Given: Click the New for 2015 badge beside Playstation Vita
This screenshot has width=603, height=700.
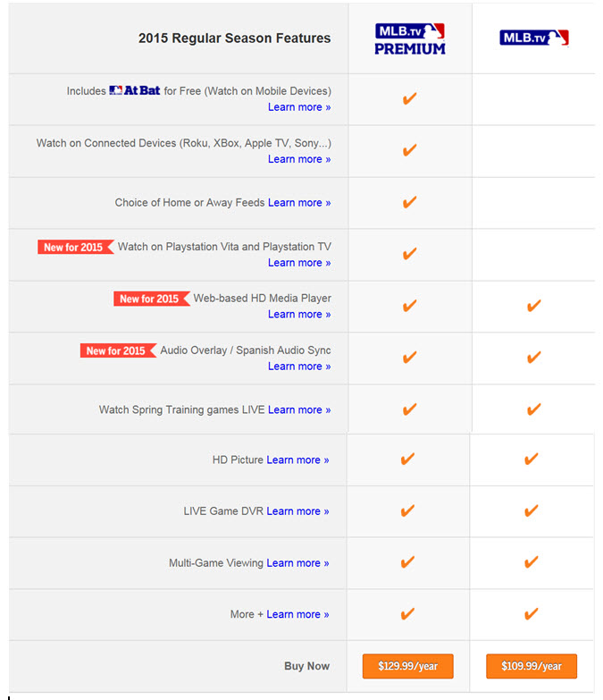Looking at the screenshot, I should click(x=75, y=247).
